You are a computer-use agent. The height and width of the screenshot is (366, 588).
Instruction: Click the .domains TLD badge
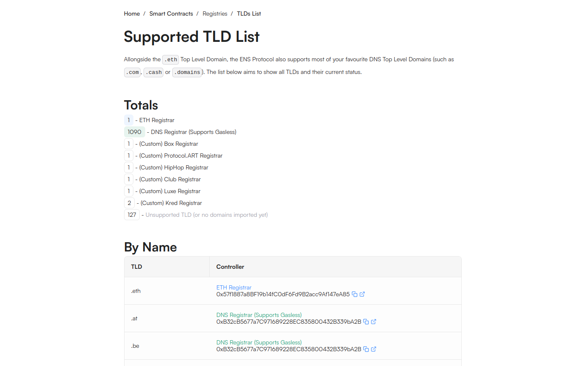pyautogui.click(x=187, y=72)
